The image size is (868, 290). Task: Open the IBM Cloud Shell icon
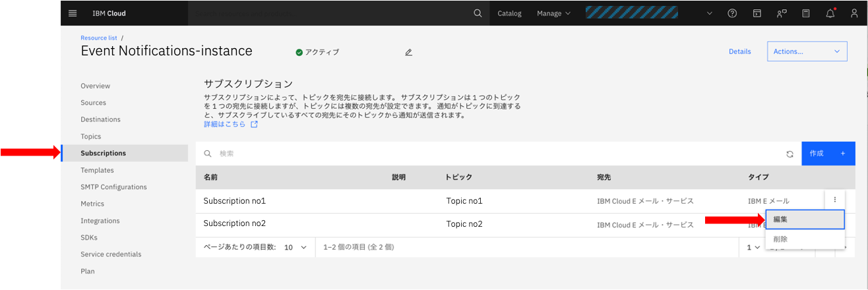point(757,13)
